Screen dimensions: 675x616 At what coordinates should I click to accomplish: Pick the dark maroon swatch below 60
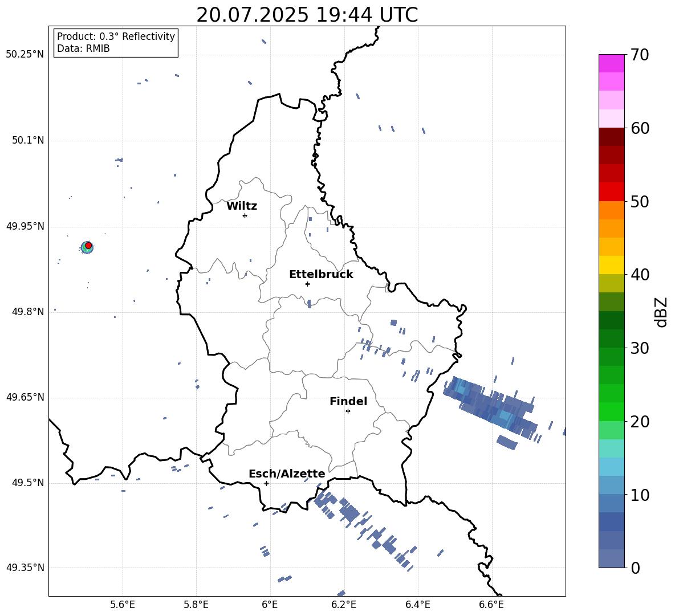point(611,137)
